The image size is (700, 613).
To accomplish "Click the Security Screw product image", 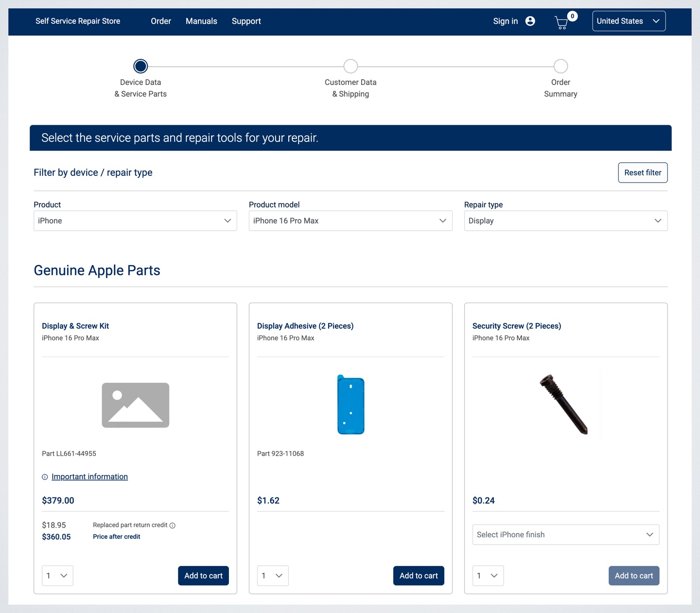I will click(x=564, y=404).
